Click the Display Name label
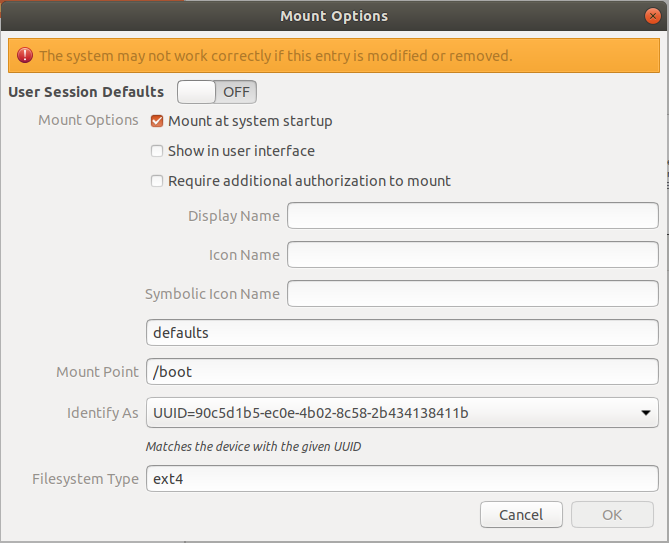 234,216
